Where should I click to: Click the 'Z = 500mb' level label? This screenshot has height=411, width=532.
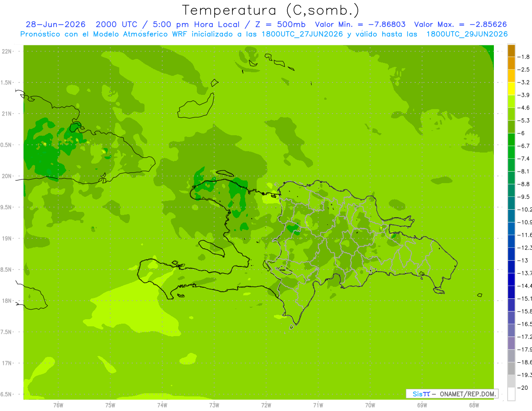tap(279, 24)
